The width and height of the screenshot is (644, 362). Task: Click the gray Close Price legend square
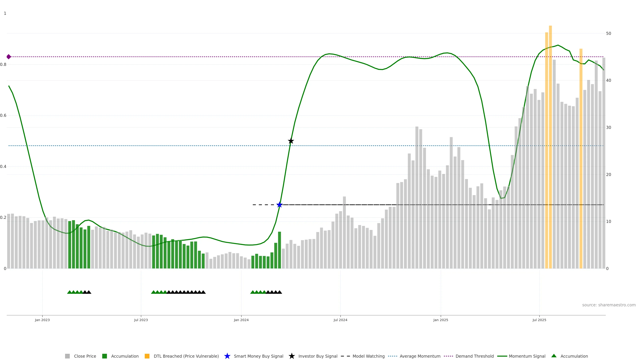coord(67,356)
